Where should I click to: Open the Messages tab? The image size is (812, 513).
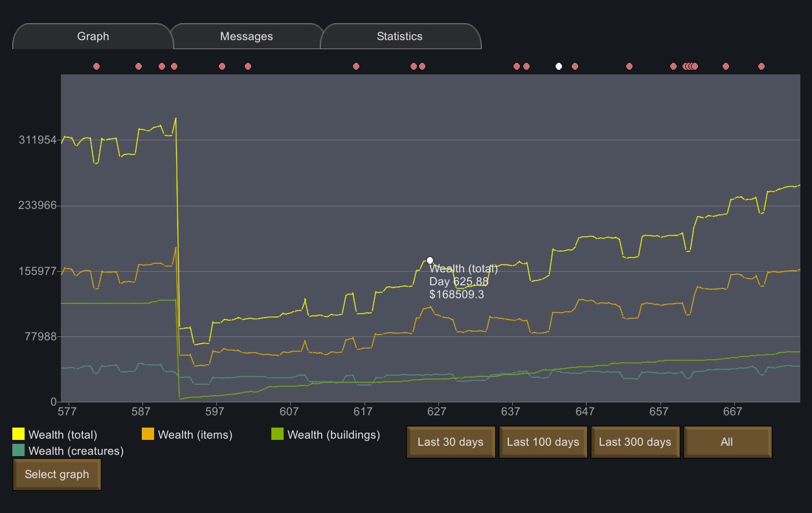coord(247,36)
